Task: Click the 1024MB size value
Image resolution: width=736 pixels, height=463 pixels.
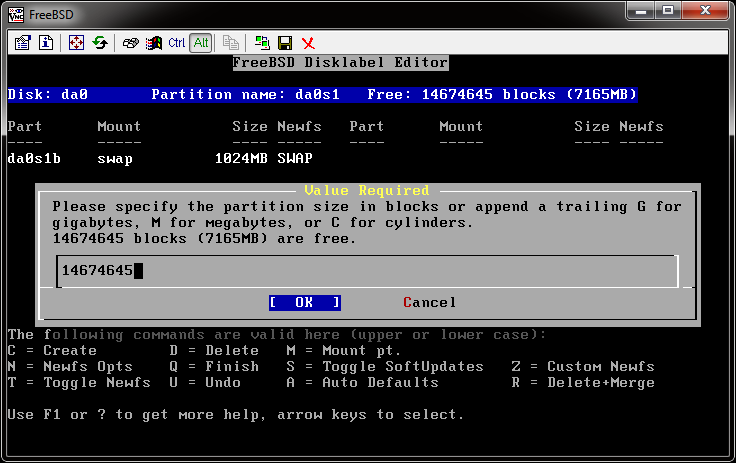Action: (241, 158)
